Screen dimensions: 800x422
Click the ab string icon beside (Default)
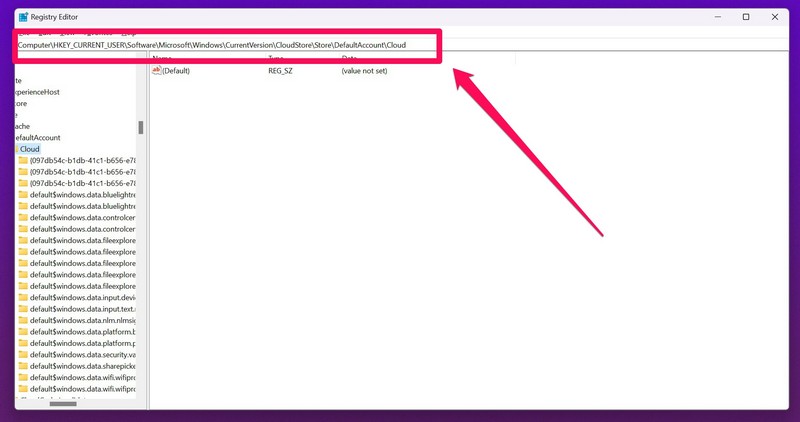pyautogui.click(x=157, y=70)
